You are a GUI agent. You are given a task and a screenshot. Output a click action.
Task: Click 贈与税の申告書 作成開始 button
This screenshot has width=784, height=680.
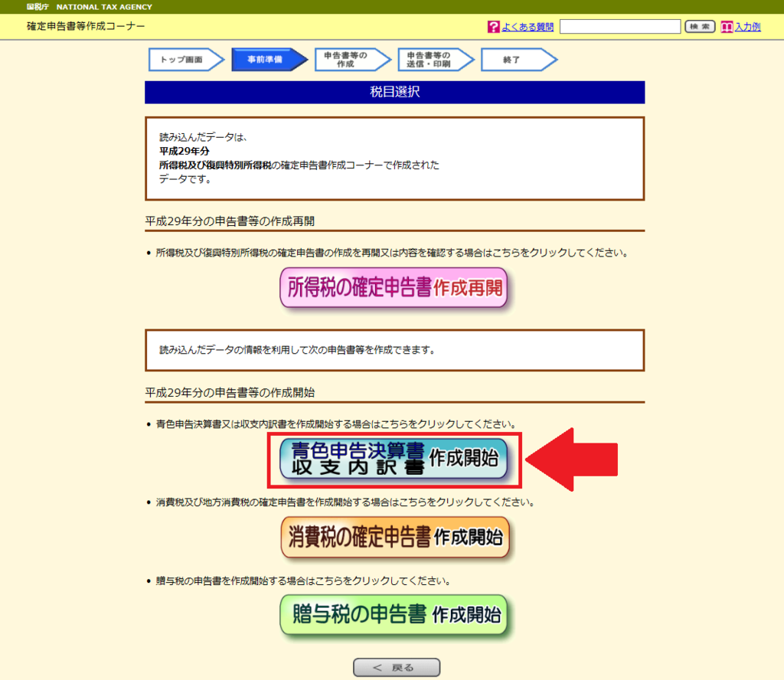pos(394,614)
